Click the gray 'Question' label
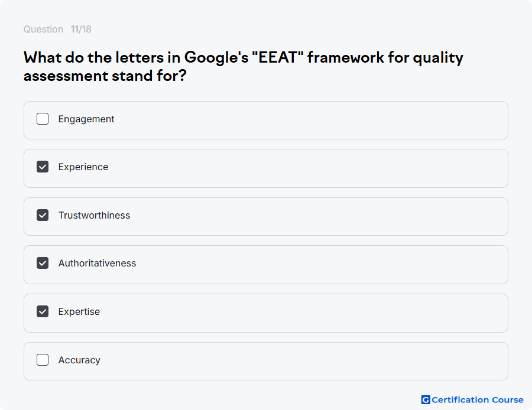 43,29
